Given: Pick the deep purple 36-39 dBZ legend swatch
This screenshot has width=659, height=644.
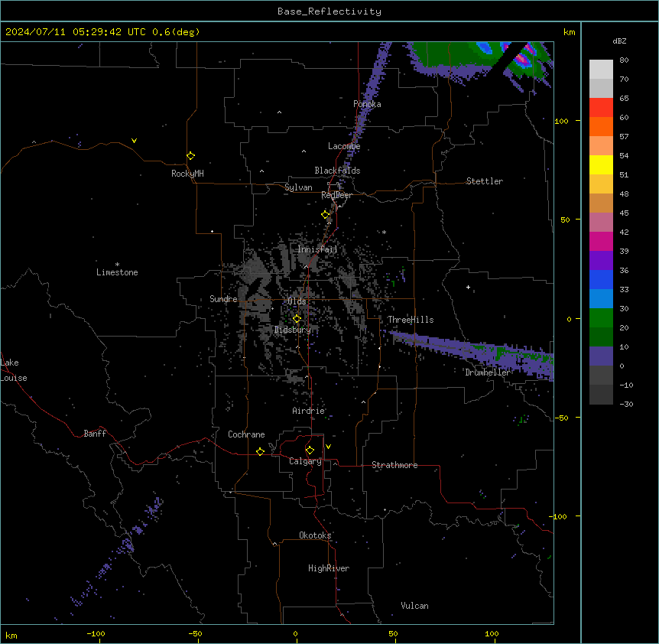Looking at the screenshot, I should coord(601,261).
